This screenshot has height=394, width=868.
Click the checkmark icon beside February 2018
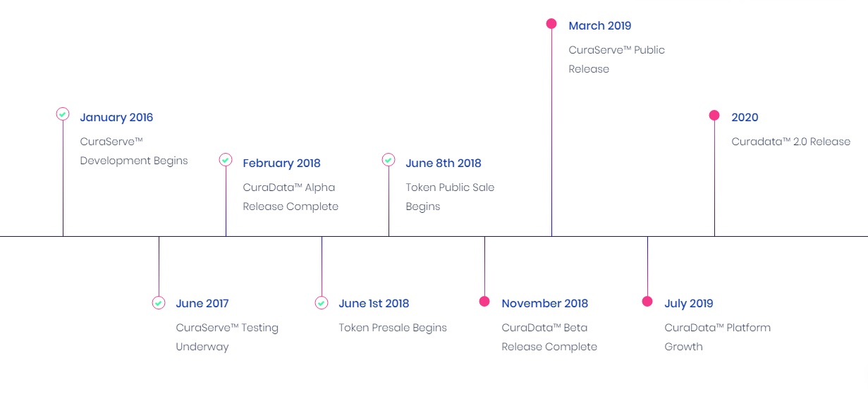(226, 160)
